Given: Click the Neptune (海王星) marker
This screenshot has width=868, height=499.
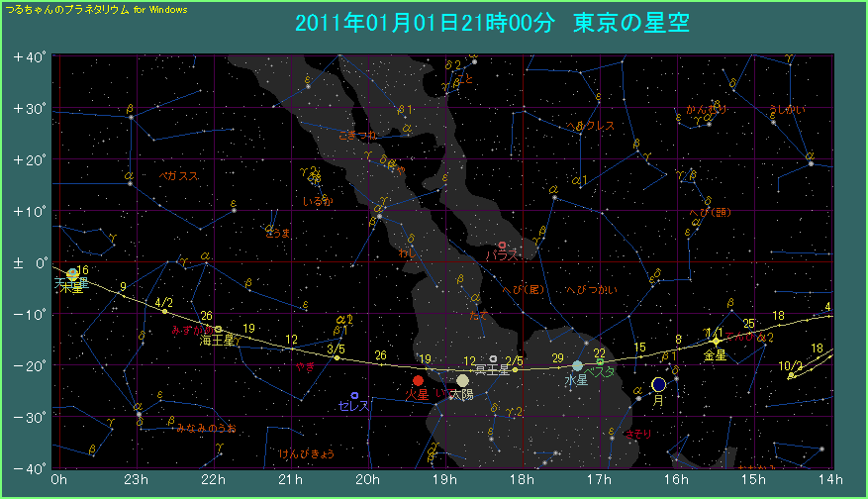Looking at the screenshot, I should [219, 329].
